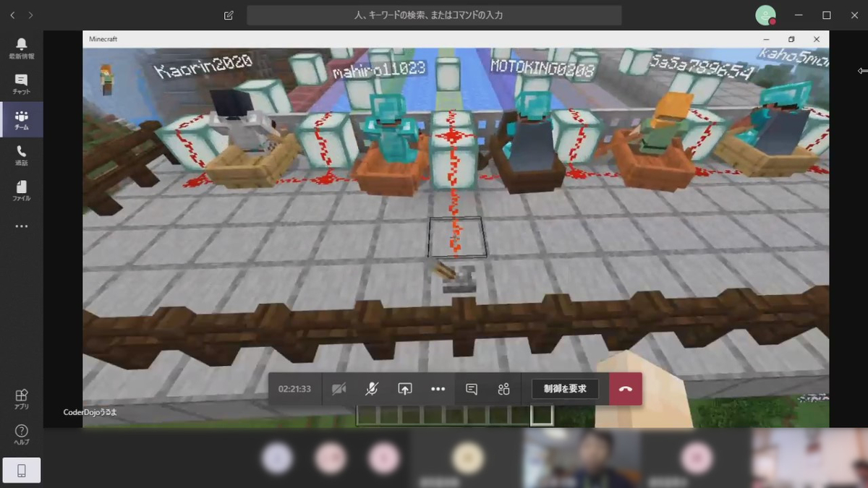The height and width of the screenshot is (488, 868).
Task: Toggle the microphone mute button
Action: [x=371, y=389]
